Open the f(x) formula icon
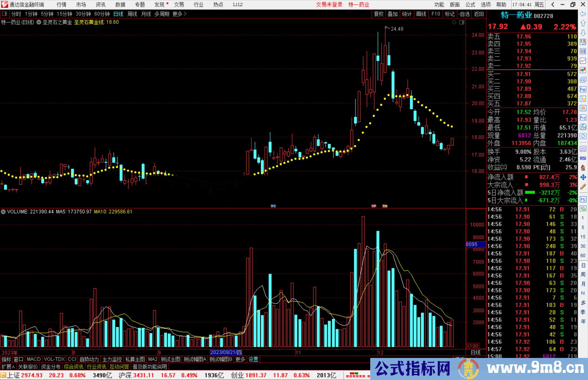 coord(583,127)
